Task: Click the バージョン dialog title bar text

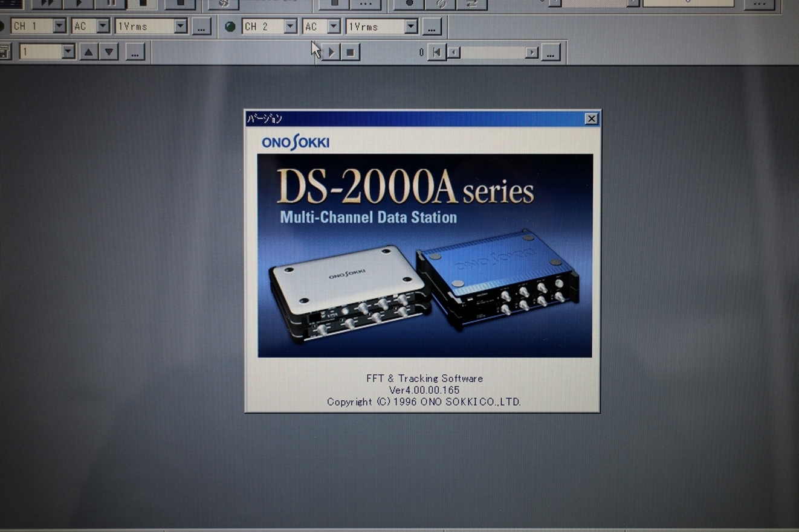Action: tap(265, 119)
